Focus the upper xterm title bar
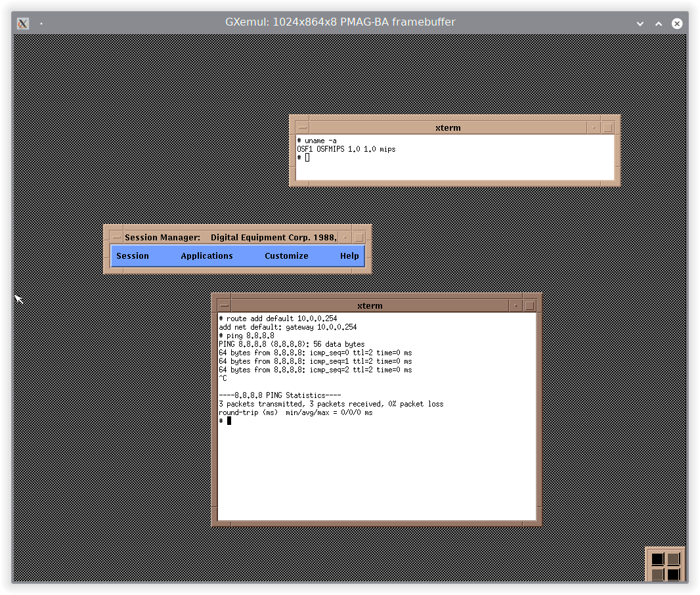 coord(448,128)
